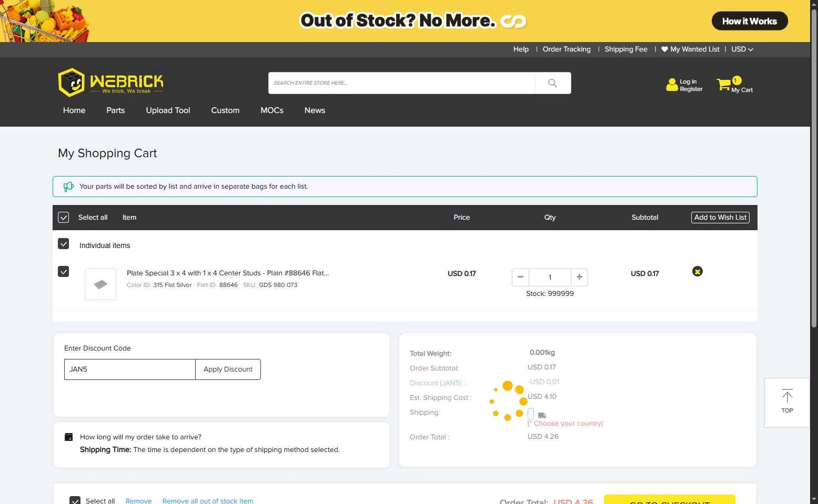The height and width of the screenshot is (504, 818).
Task: Click the megaphone notice icon
Action: pyautogui.click(x=68, y=187)
